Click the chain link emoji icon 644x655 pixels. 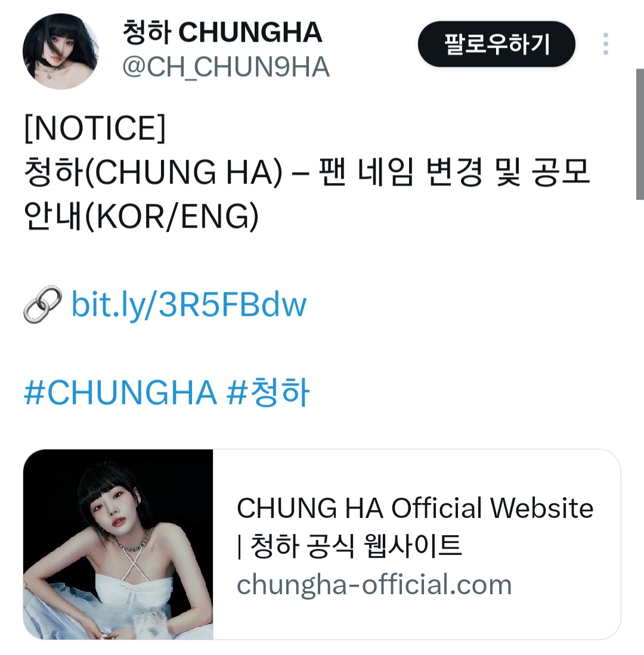point(42,305)
